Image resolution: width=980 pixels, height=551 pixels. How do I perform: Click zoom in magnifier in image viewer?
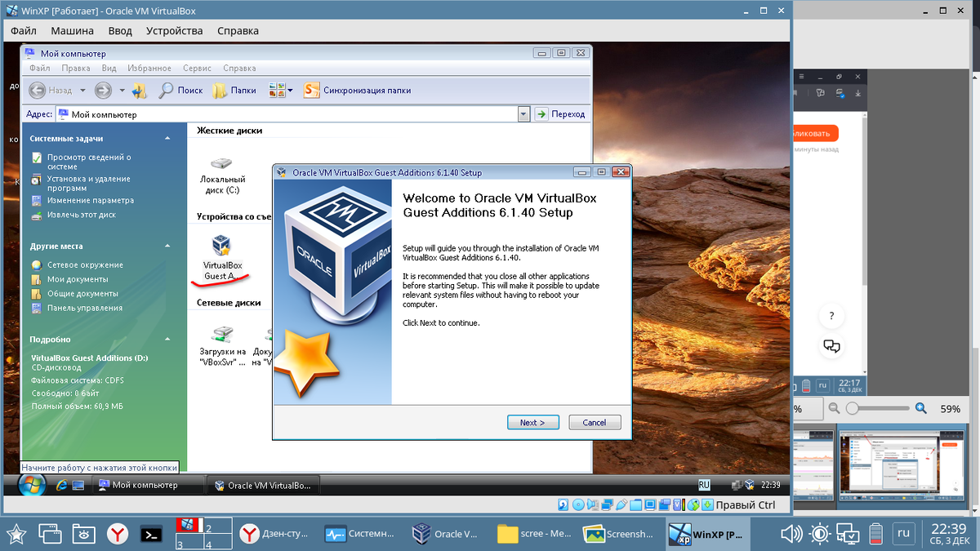pyautogui.click(x=920, y=408)
